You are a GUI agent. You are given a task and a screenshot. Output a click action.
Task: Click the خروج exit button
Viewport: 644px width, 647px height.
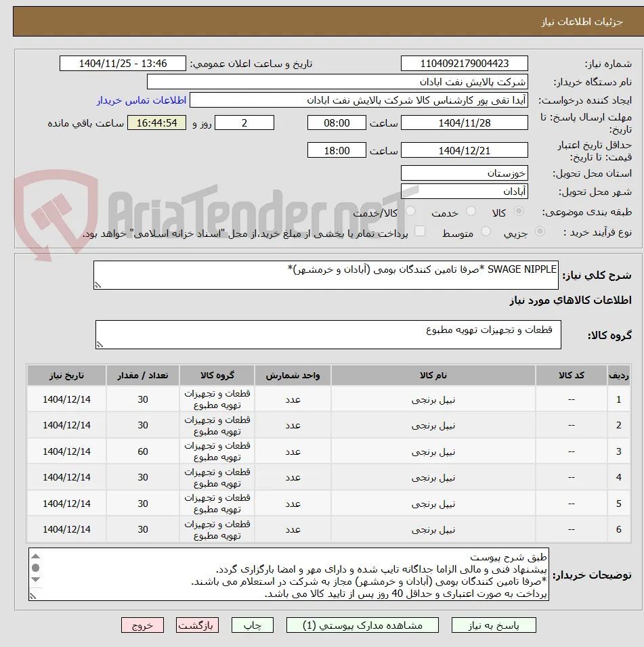pos(142,625)
